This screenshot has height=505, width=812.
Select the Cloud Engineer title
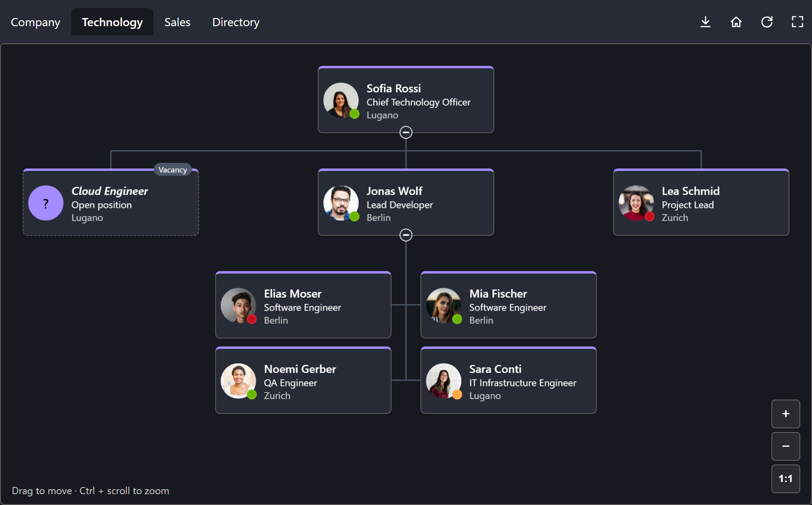110,191
